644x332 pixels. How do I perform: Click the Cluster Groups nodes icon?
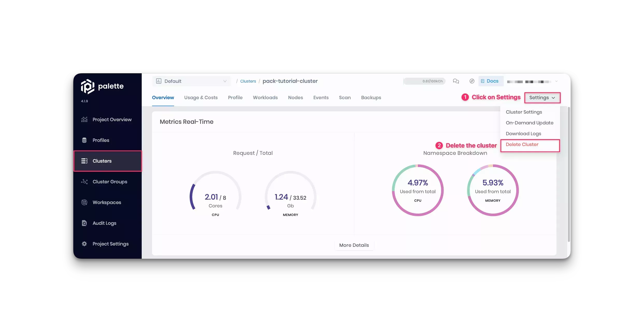coord(84,182)
